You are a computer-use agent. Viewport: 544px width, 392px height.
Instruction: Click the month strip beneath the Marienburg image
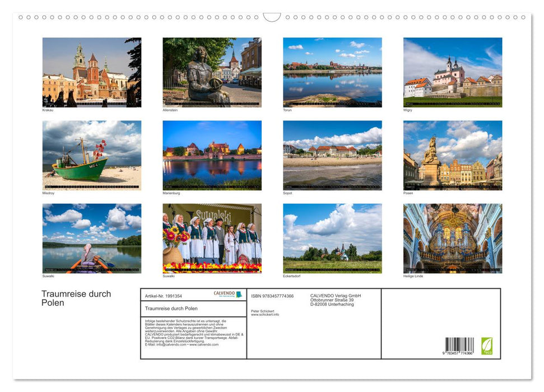(213, 186)
